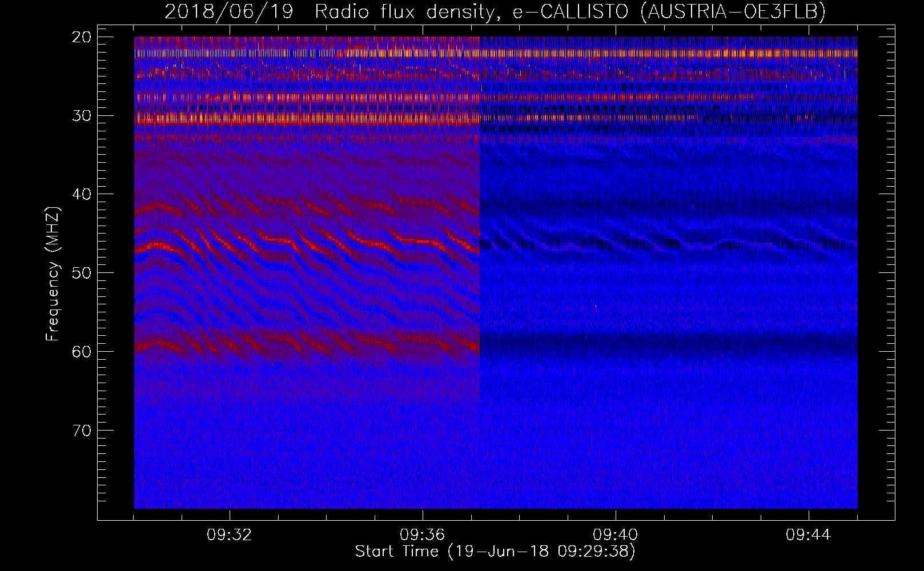Click the 20 MHz frequency tick label
The image size is (924, 571).
(x=82, y=37)
